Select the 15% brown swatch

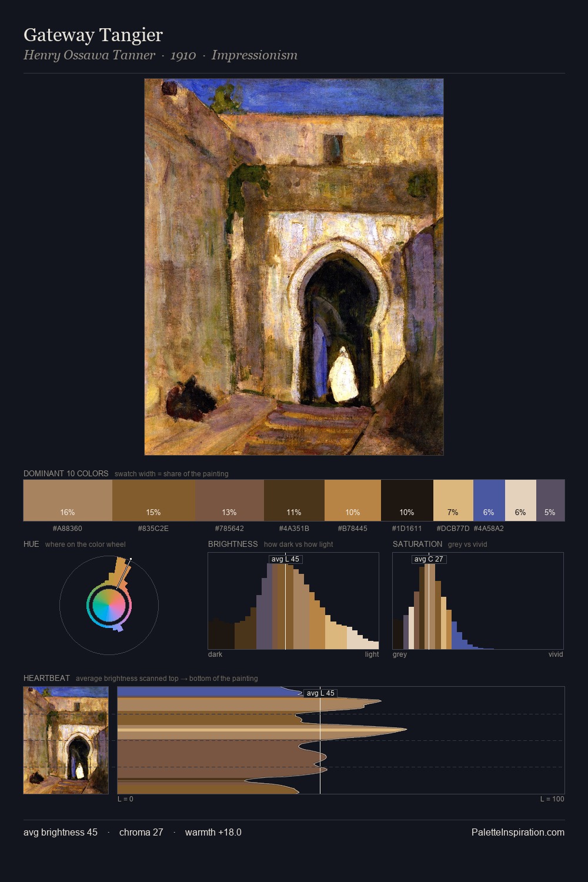click(x=153, y=500)
